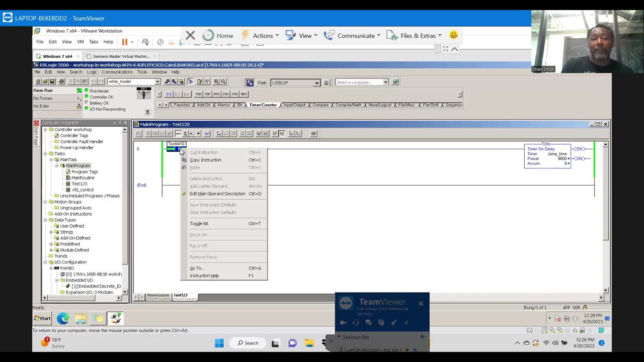Click the Controller Organizer vertical scrollbar
Screen dimensions: 644x362
pos(125,211)
